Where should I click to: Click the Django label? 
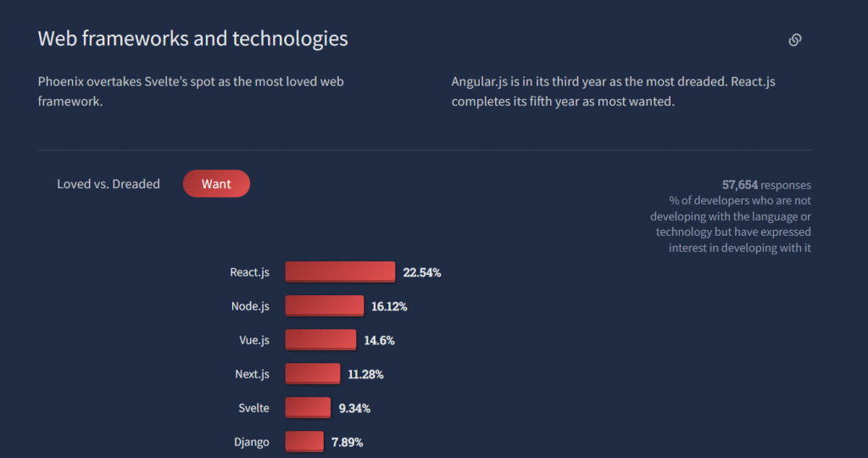coord(251,442)
